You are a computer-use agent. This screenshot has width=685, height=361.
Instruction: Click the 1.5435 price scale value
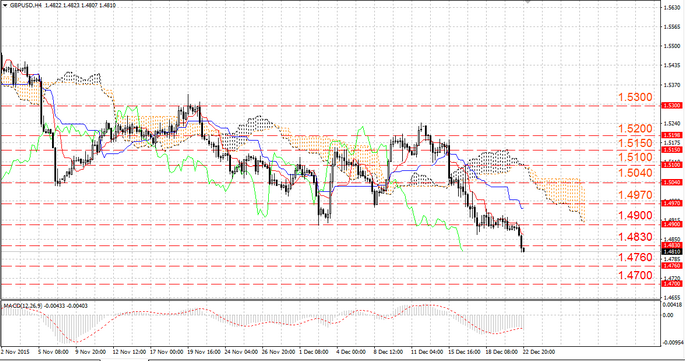point(672,66)
